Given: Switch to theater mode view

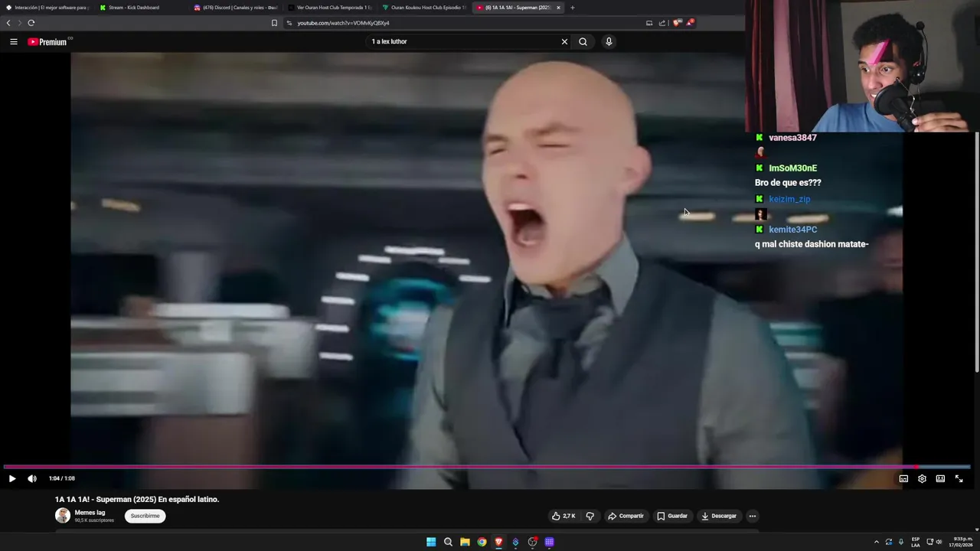Looking at the screenshot, I should click(940, 478).
